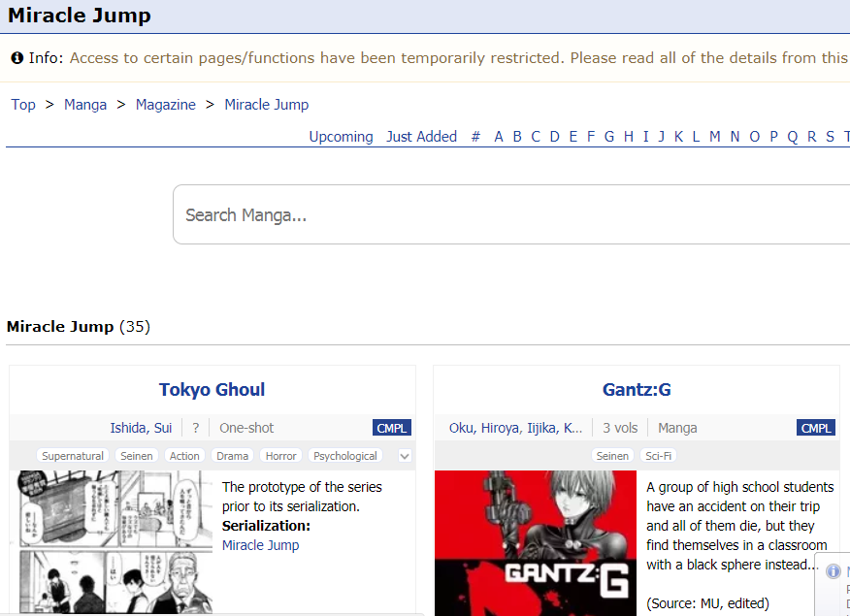Viewport: 850px width, 616px height.
Task: Click the 'Miracle Jump (35)' section heading
Action: 79,327
